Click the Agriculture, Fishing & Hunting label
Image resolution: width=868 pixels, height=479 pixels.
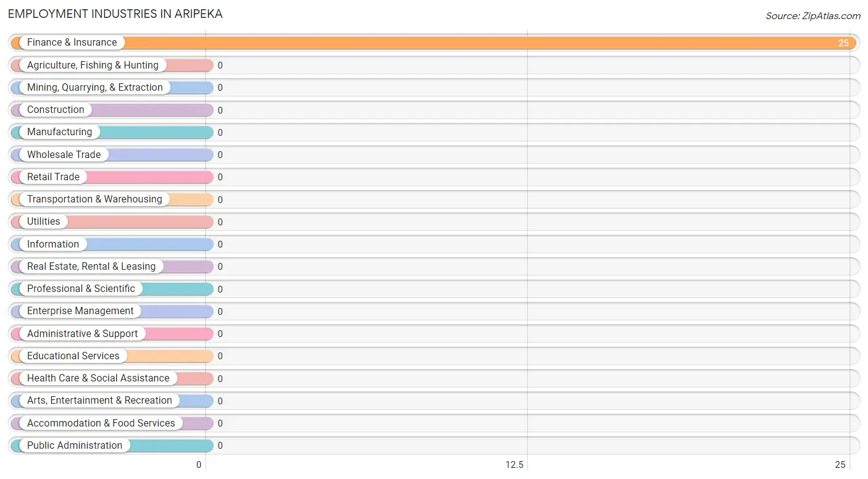[93, 65]
